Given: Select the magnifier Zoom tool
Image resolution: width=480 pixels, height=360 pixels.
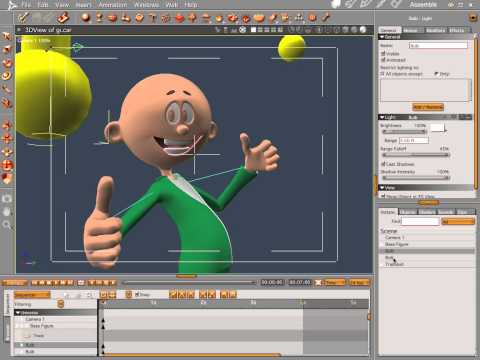Looking at the screenshot, I should tap(7, 225).
